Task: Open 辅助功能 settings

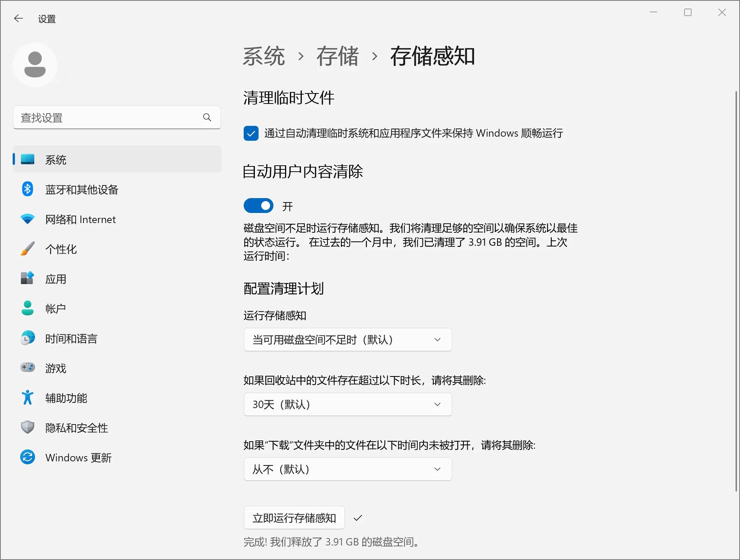Action: [117, 398]
